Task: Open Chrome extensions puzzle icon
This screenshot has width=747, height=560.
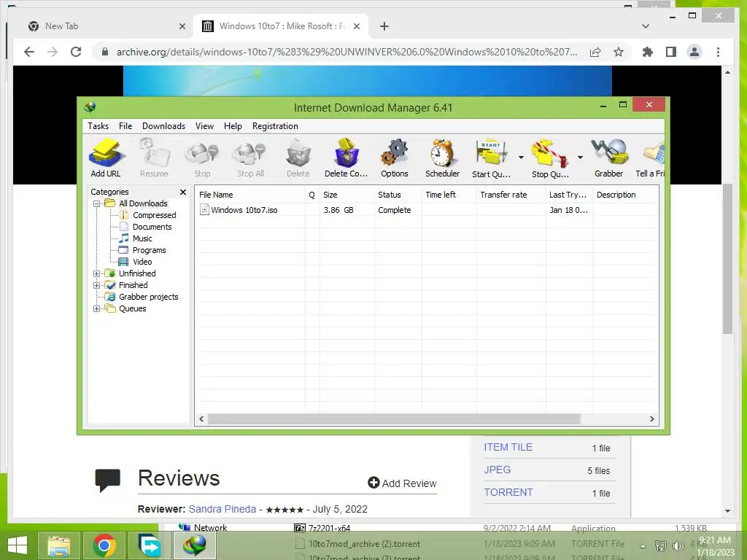Action: pos(648,52)
